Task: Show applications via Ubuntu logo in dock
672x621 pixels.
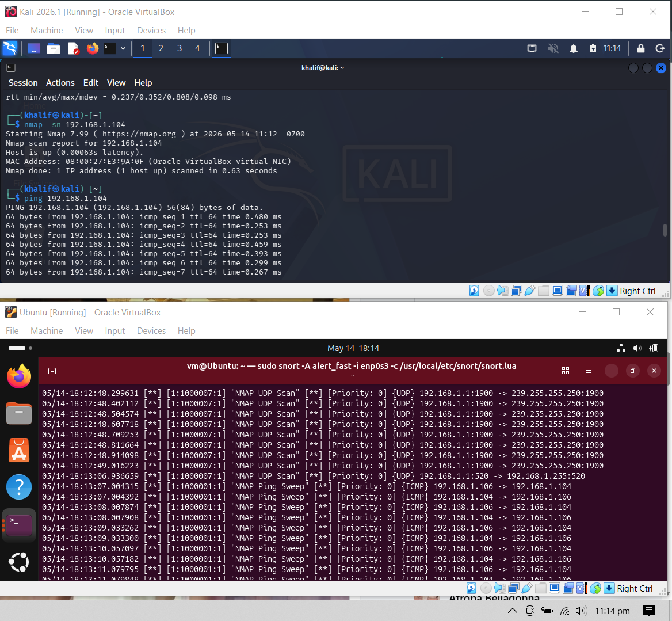Action: 19,562
